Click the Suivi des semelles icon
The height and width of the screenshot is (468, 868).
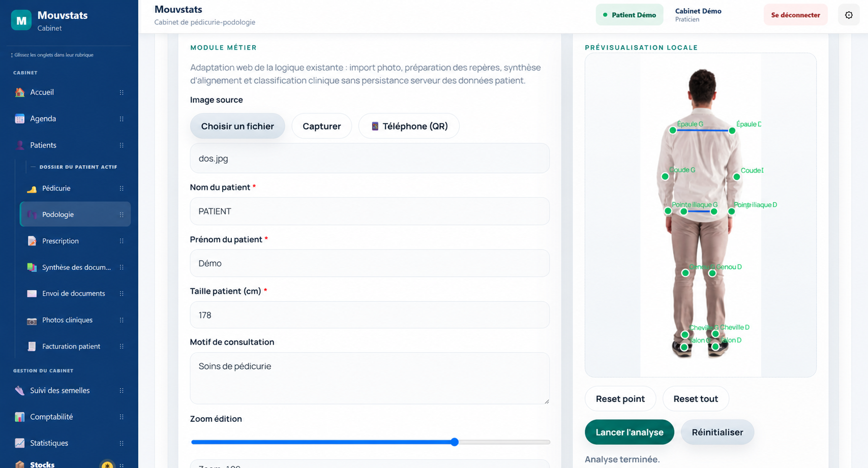(20, 391)
